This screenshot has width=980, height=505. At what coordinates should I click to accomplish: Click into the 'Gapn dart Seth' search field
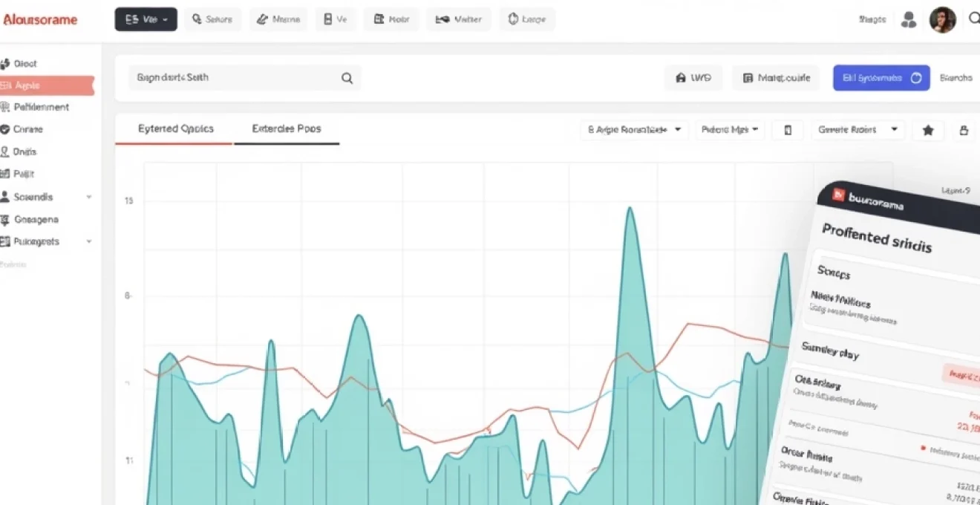[x=230, y=77]
